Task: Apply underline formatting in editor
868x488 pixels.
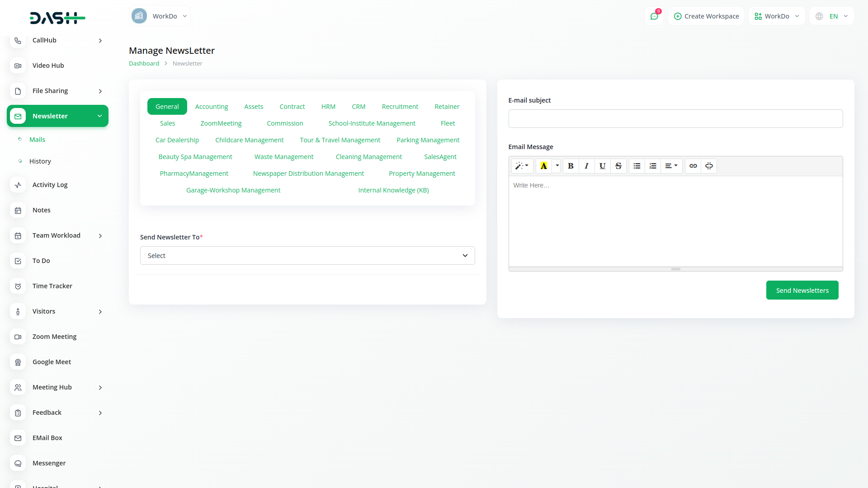Action: point(602,166)
